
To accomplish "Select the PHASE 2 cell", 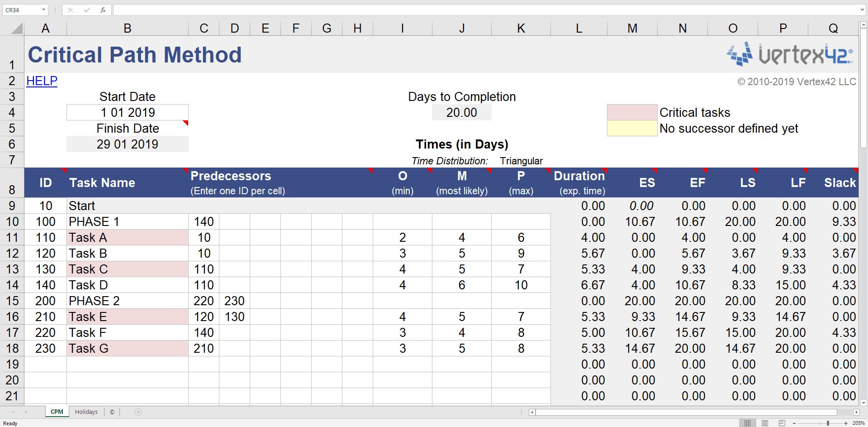I will (128, 301).
